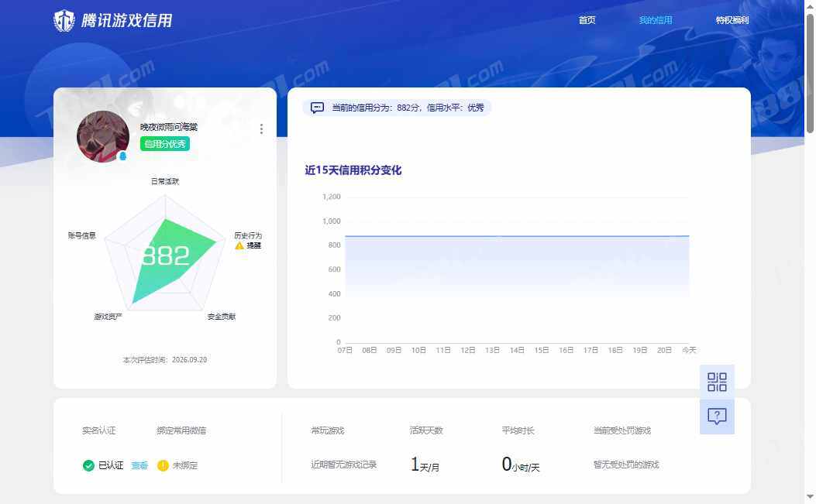Click the 暂无受处罚的游戏 text
The image size is (816, 504).
coord(627,465)
